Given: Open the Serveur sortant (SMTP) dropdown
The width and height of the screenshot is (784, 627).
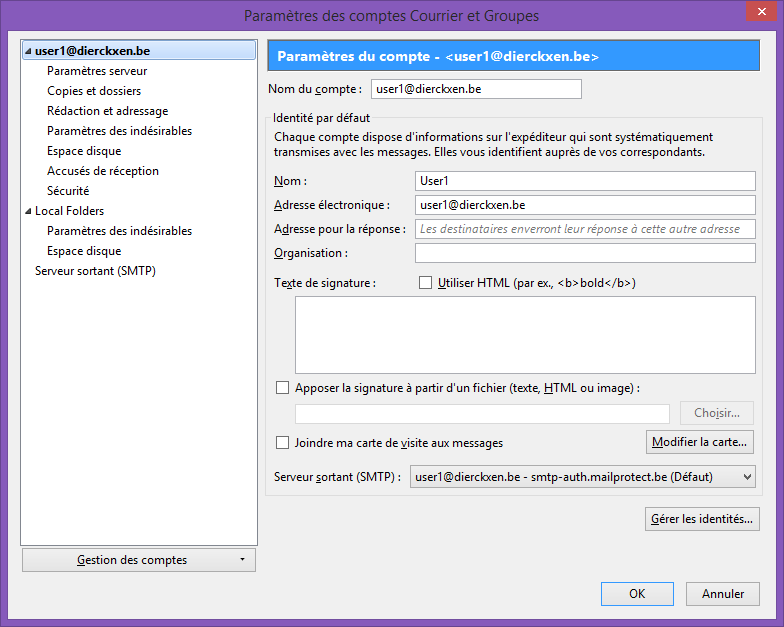Looking at the screenshot, I should tap(582, 477).
